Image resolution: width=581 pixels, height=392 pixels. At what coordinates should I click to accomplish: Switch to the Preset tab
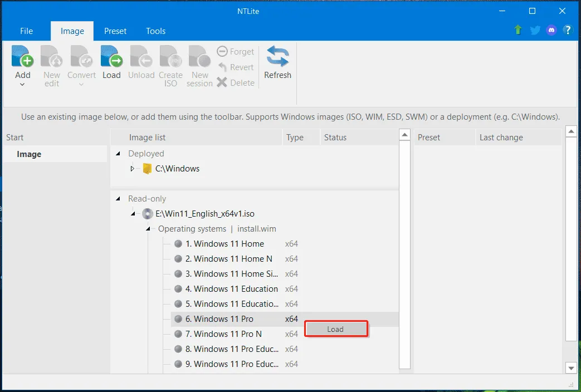click(x=115, y=31)
